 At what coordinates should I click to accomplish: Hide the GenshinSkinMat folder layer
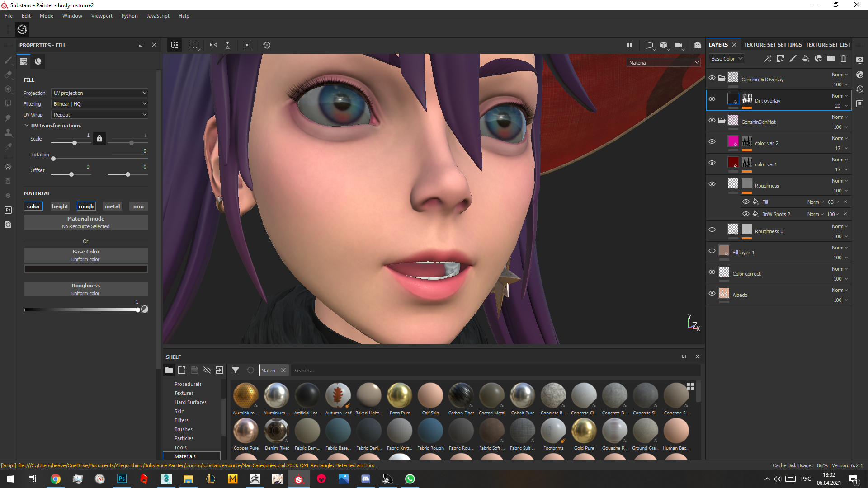coord(712,121)
